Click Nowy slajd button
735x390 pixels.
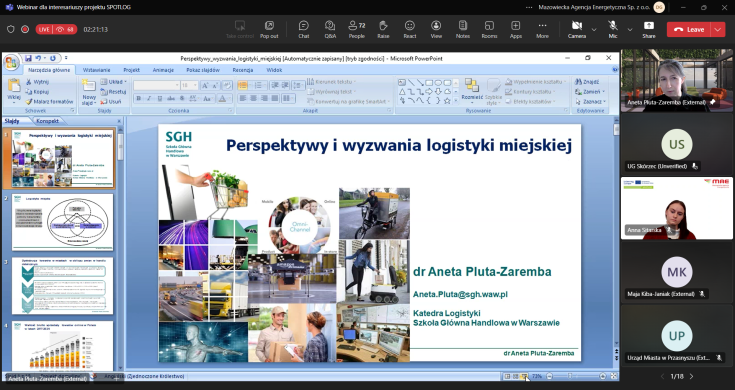coord(89,92)
